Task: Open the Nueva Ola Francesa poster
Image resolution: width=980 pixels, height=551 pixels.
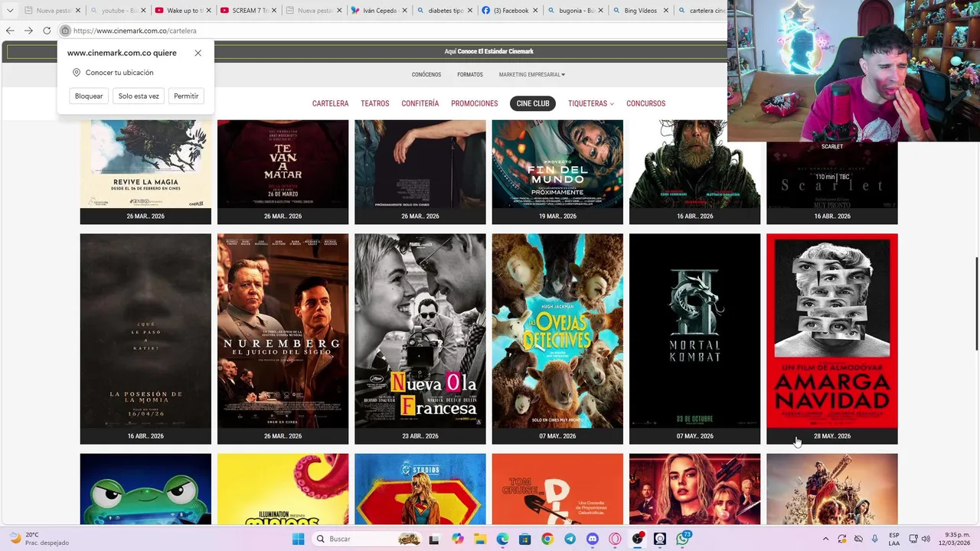Action: 420,331
